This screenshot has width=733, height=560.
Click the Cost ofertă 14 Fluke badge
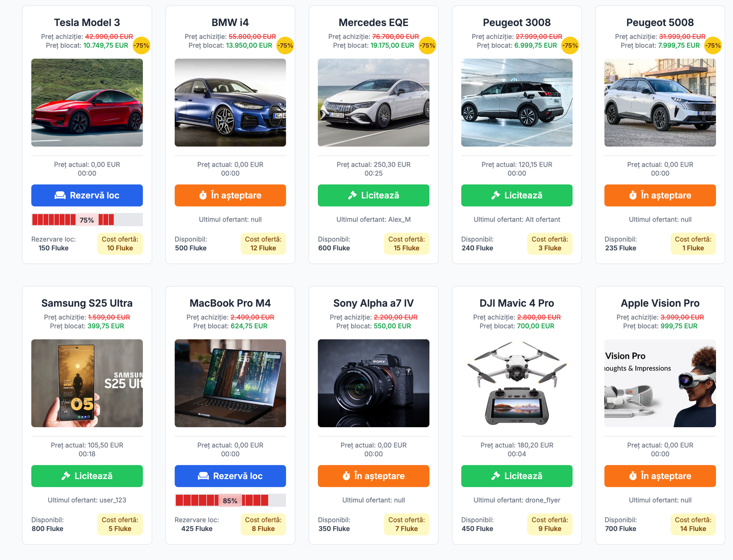point(693,524)
